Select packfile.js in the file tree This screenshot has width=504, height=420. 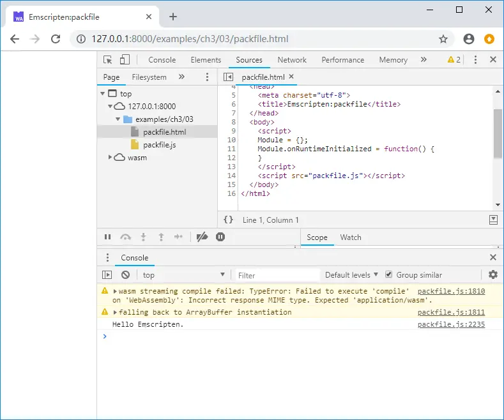[160, 145]
